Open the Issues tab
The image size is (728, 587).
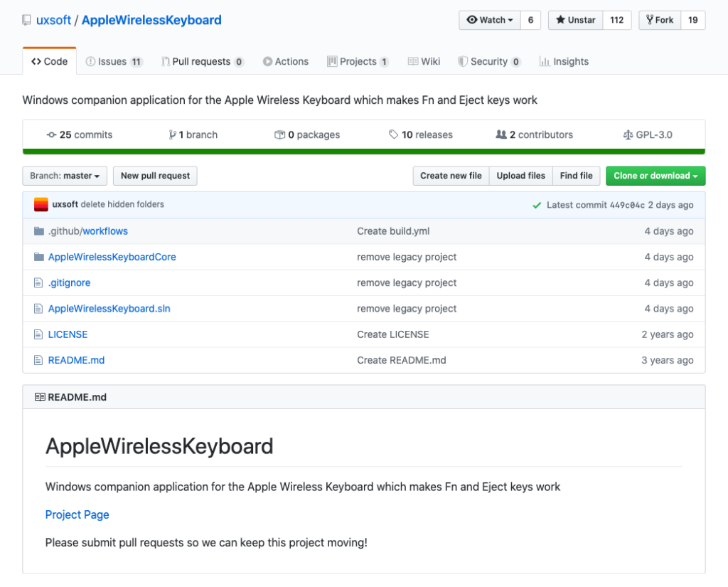point(114,61)
